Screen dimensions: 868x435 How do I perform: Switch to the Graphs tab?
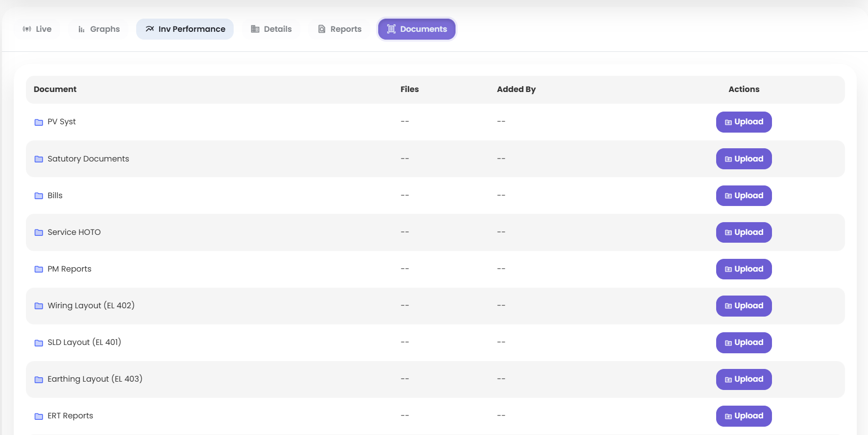click(99, 29)
